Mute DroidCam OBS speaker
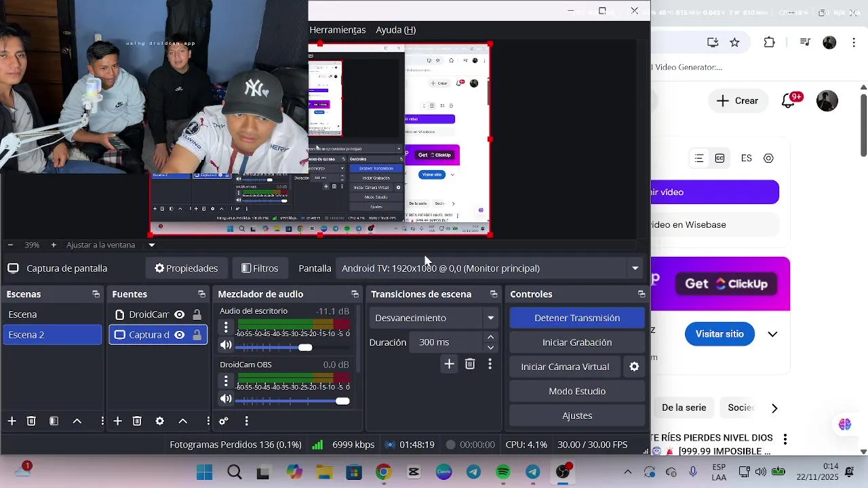868x488 pixels. (226, 399)
